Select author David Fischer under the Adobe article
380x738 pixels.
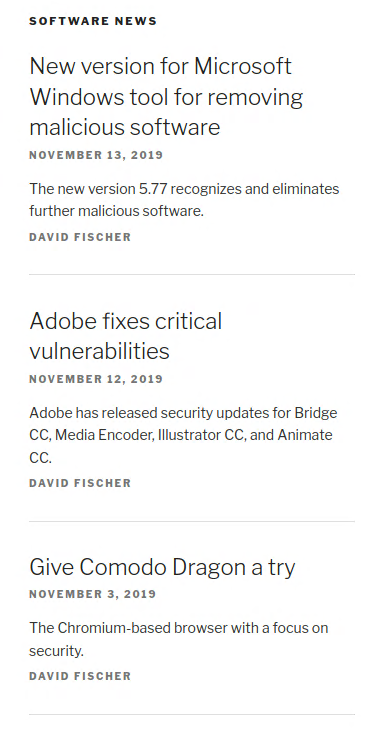(x=80, y=483)
